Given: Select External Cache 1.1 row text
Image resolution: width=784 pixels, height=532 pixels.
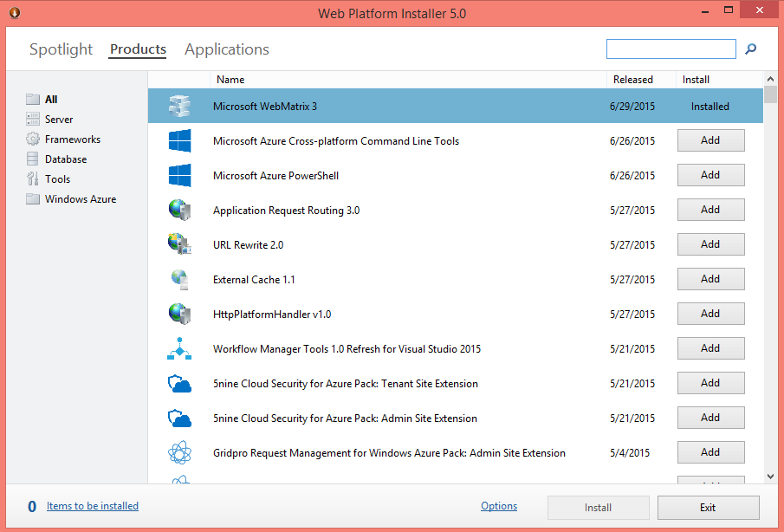Looking at the screenshot, I should coord(254,280).
